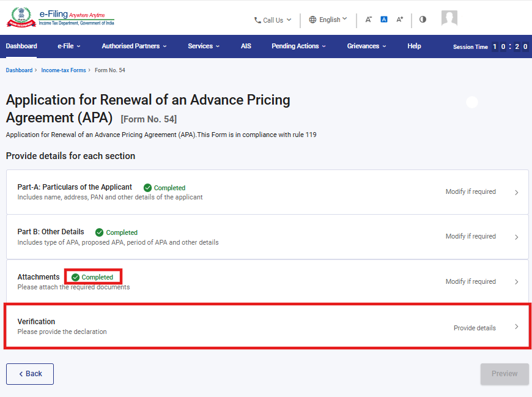Image resolution: width=532 pixels, height=397 pixels.
Task: Click the Income-tax Forms breadcrumb link
Action: pos(64,70)
